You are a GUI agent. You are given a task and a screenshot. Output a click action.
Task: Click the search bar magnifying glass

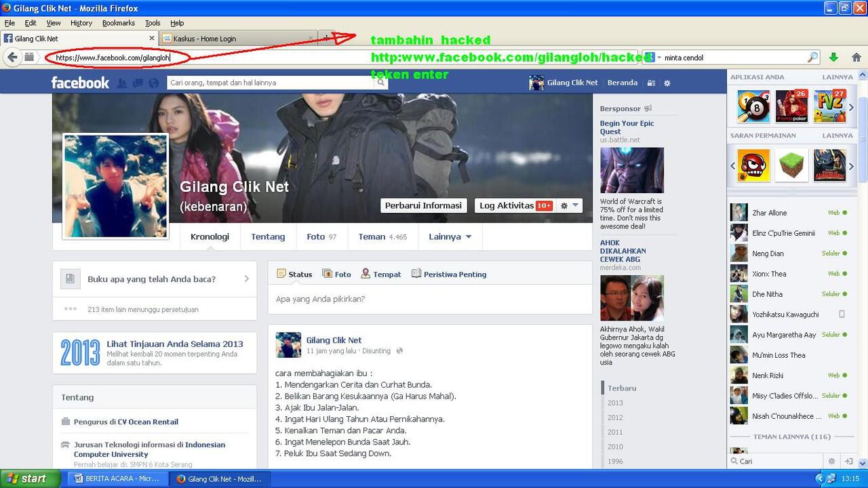pyautogui.click(x=812, y=58)
